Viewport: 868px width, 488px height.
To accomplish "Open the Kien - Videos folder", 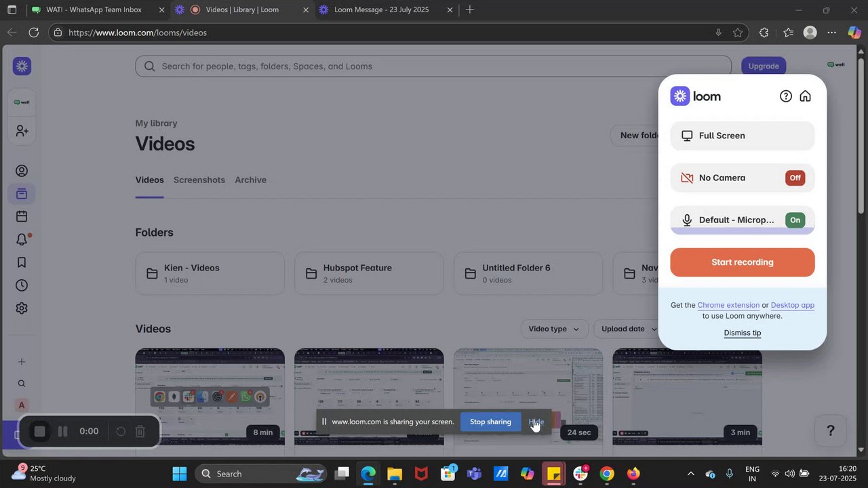I will [210, 273].
